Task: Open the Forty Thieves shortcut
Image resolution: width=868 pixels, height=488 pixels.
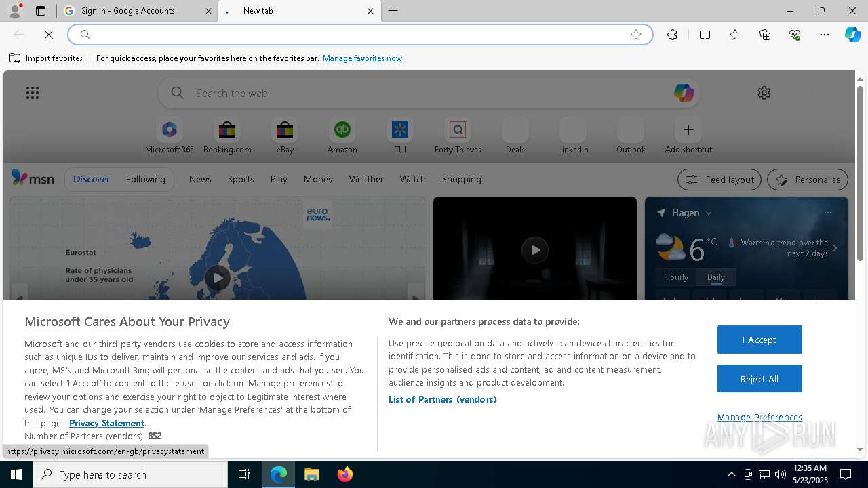Action: tap(458, 136)
